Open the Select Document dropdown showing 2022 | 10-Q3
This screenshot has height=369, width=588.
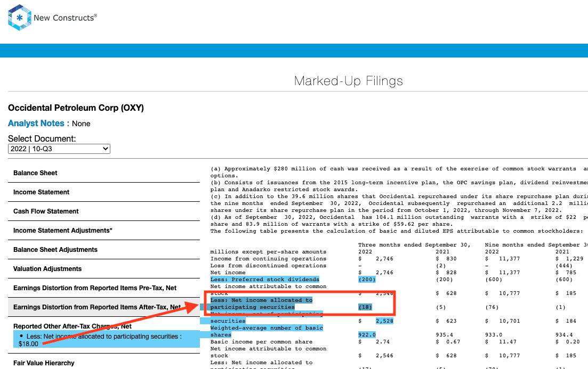tap(59, 149)
